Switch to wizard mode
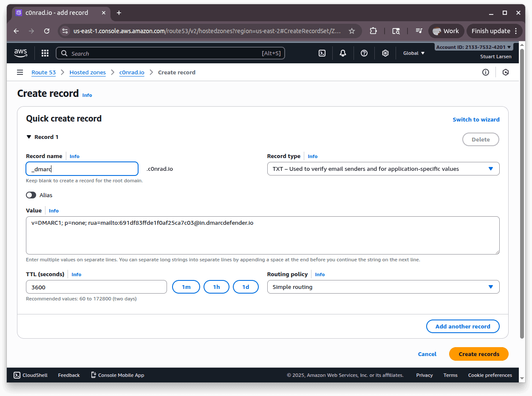Image resolution: width=532 pixels, height=396 pixels. [476, 119]
